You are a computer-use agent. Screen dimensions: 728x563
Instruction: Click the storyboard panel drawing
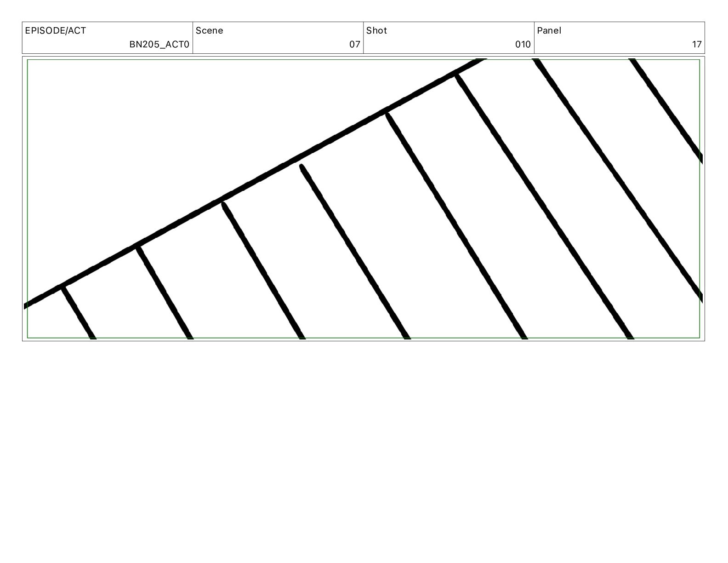363,199
